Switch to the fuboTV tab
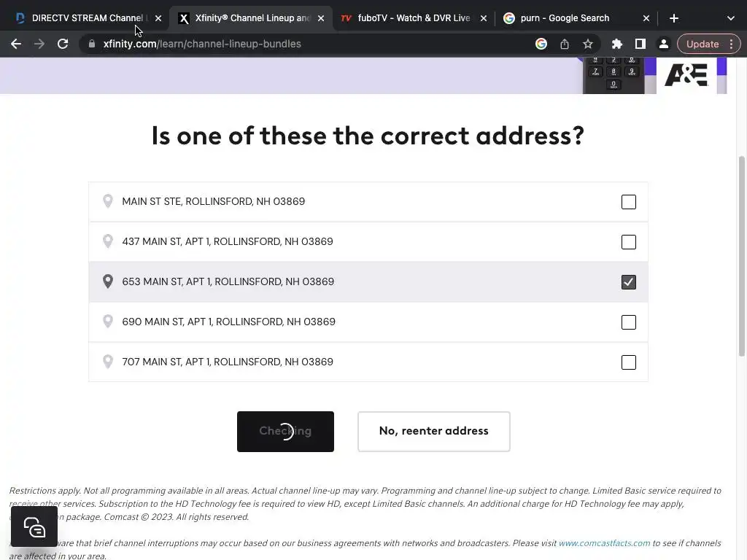Image resolution: width=747 pixels, height=560 pixels. 409,18
